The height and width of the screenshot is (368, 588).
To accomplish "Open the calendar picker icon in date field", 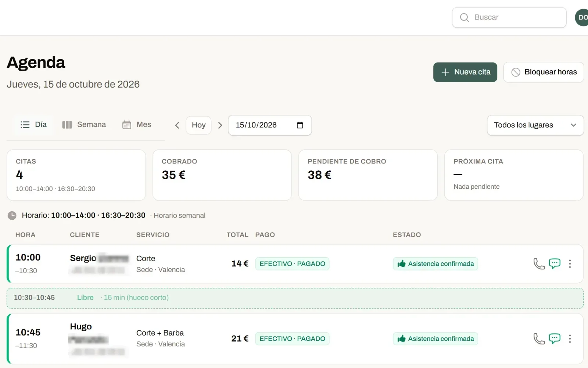I will coord(300,125).
